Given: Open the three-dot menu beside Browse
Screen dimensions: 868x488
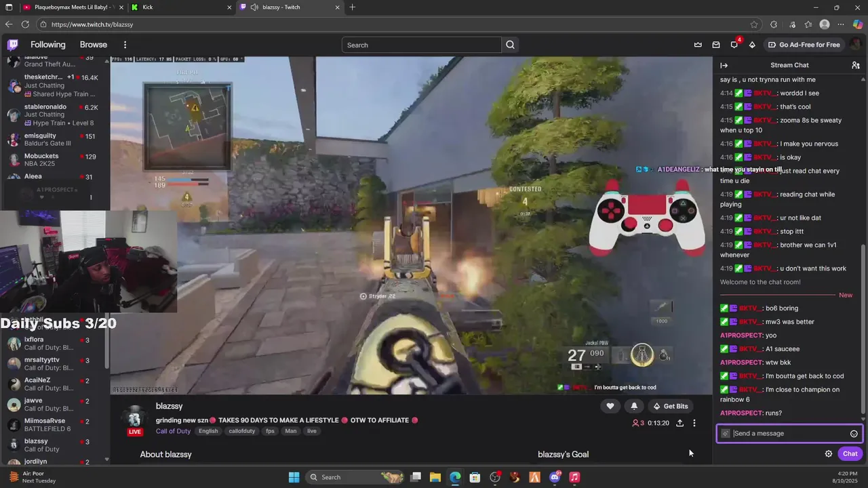Looking at the screenshot, I should [x=125, y=45].
